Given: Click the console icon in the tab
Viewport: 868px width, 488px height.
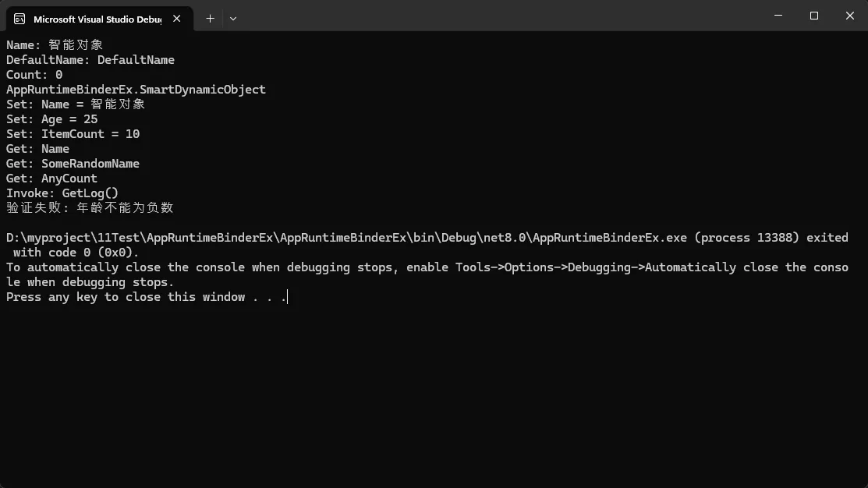Looking at the screenshot, I should pos(19,19).
